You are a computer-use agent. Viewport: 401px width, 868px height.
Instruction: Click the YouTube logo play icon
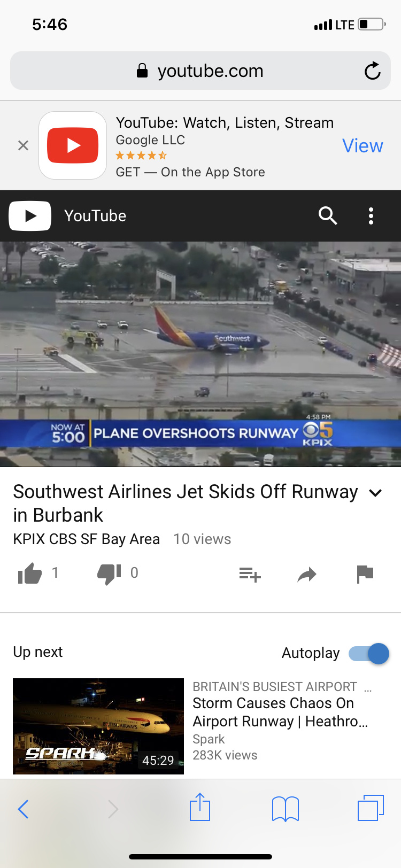point(30,216)
